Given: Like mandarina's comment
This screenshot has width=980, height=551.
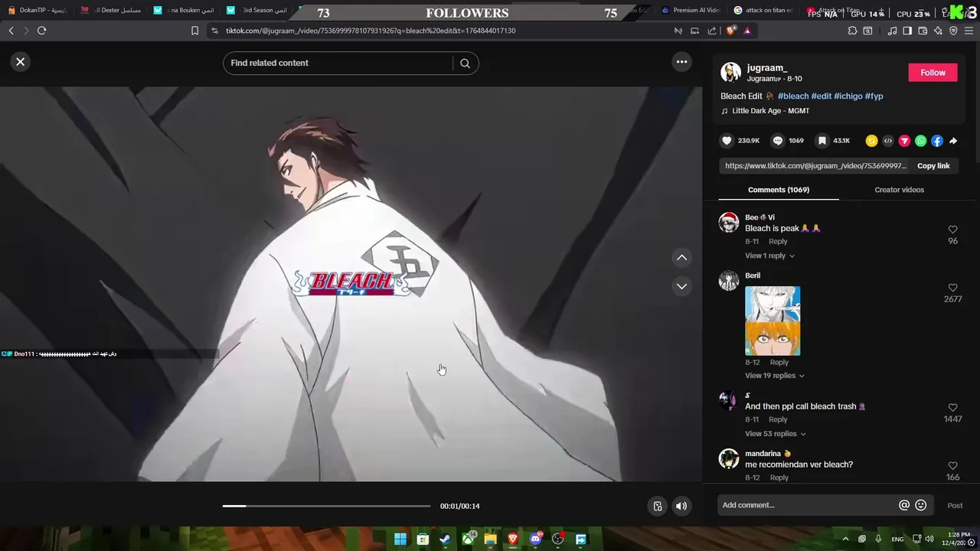Looking at the screenshot, I should click(x=952, y=466).
